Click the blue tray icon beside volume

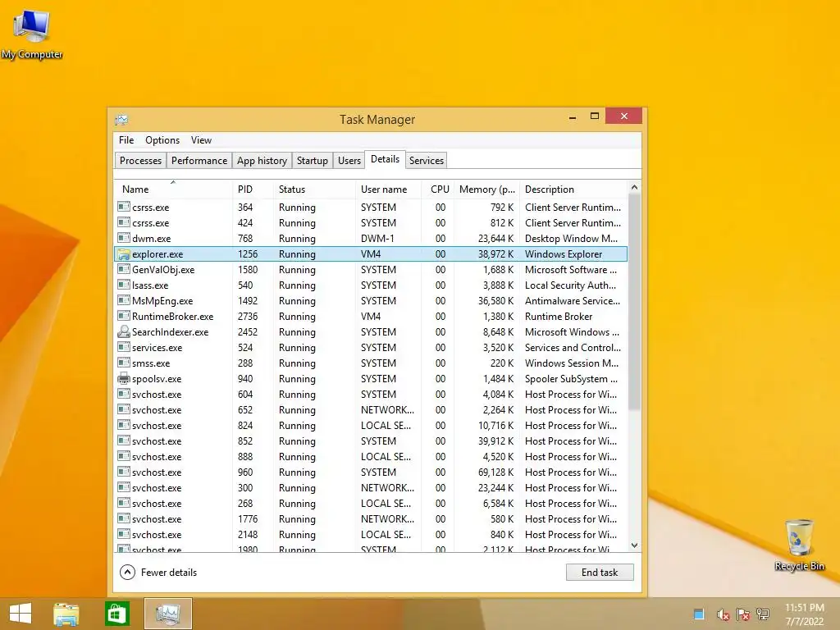(x=699, y=614)
